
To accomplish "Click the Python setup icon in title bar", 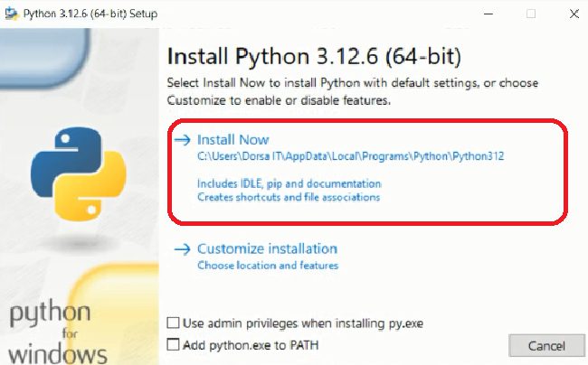I will 11,14.
